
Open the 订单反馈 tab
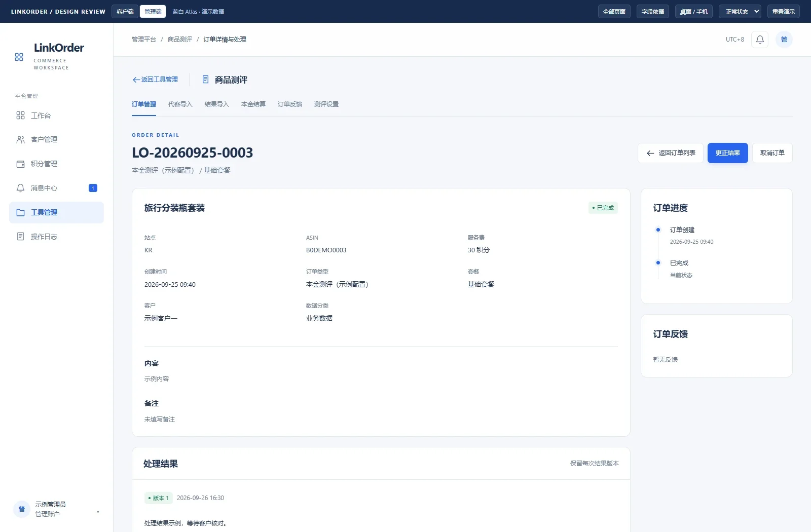[x=290, y=104]
